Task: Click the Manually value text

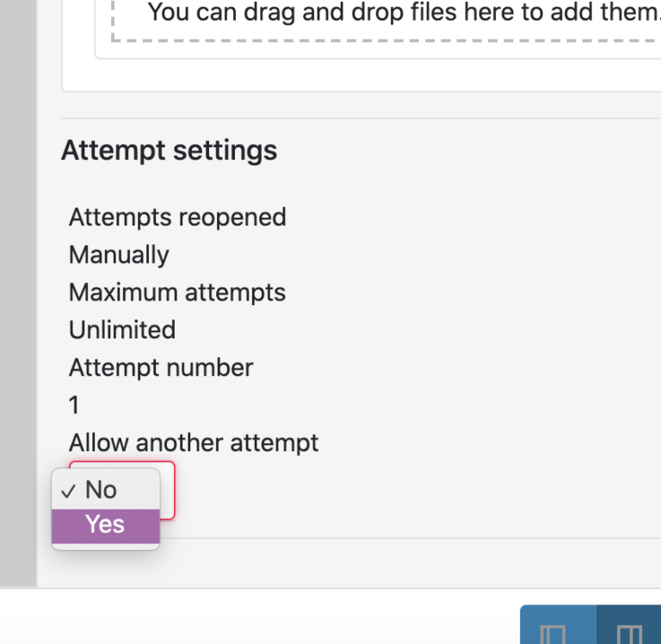Action: (119, 255)
